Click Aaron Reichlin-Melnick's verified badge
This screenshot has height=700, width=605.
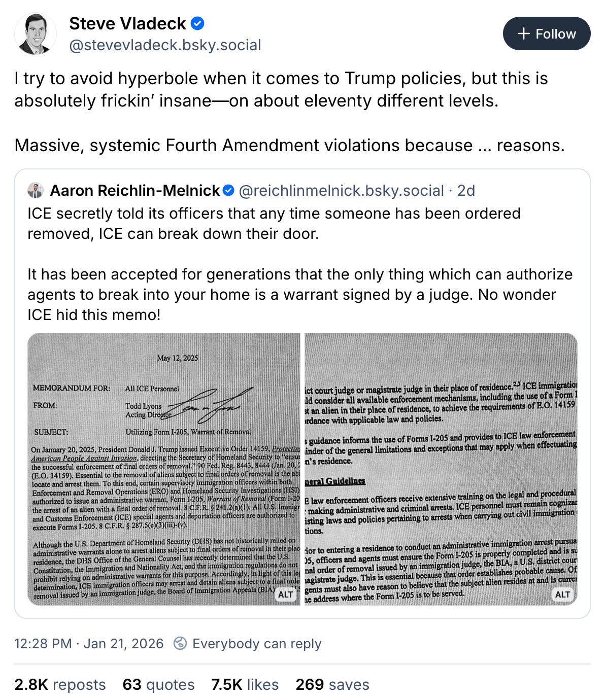click(228, 191)
